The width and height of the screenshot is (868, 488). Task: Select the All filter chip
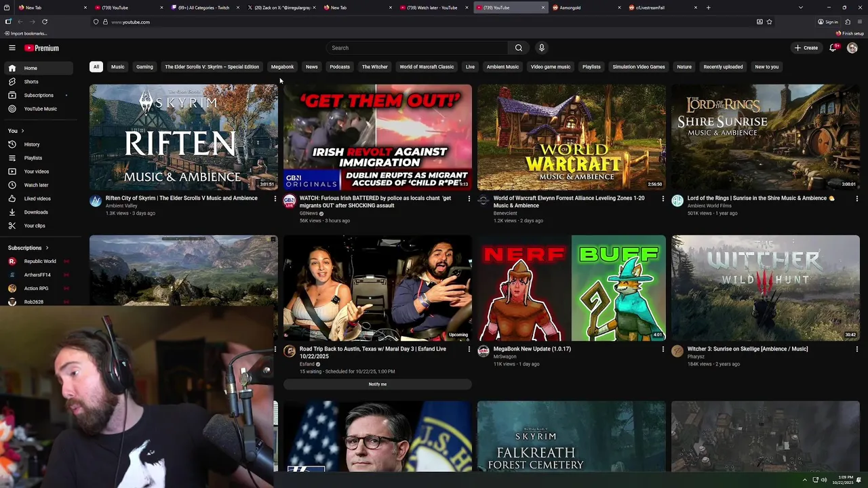96,67
